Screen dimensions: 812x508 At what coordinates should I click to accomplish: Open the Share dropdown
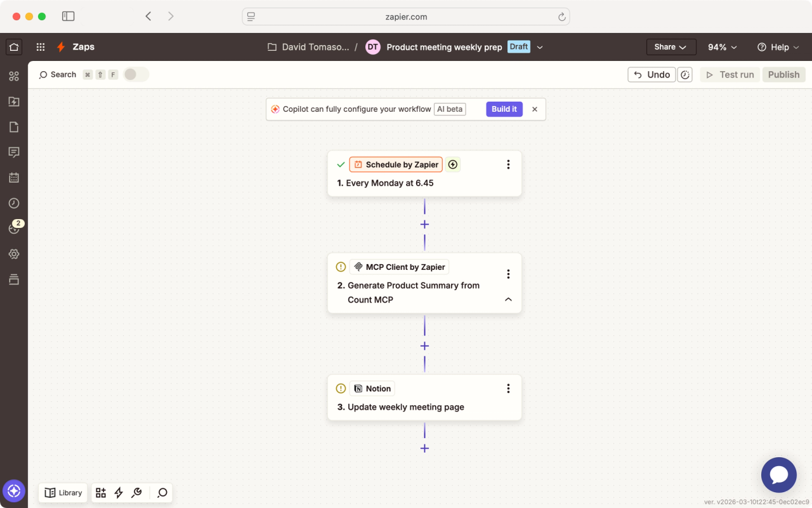[x=671, y=46]
